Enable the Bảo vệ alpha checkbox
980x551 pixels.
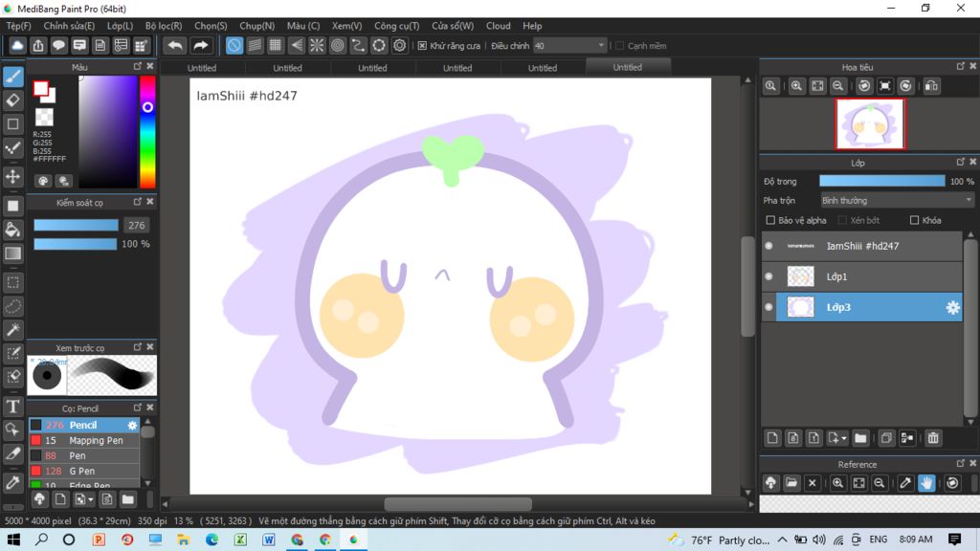(x=770, y=221)
